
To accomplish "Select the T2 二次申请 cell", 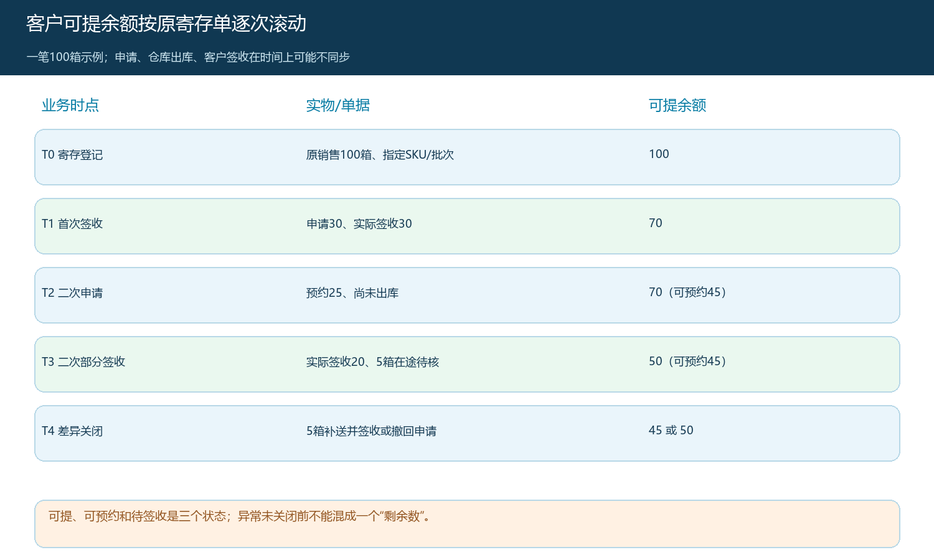I will click(72, 293).
